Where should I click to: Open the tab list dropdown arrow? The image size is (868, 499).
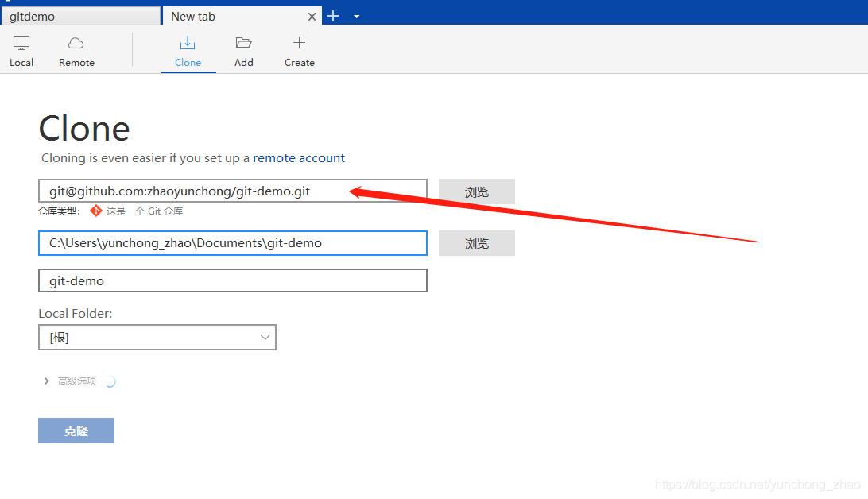pyautogui.click(x=356, y=17)
